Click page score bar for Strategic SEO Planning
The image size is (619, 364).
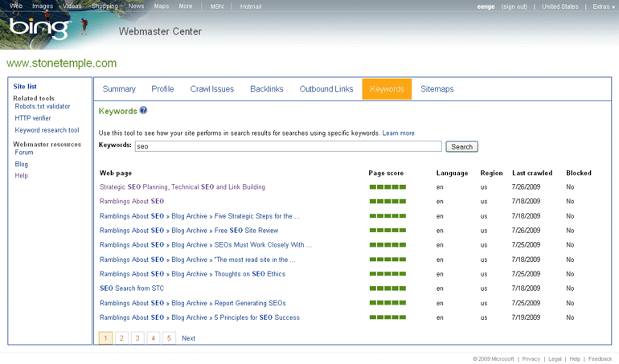[x=387, y=187]
